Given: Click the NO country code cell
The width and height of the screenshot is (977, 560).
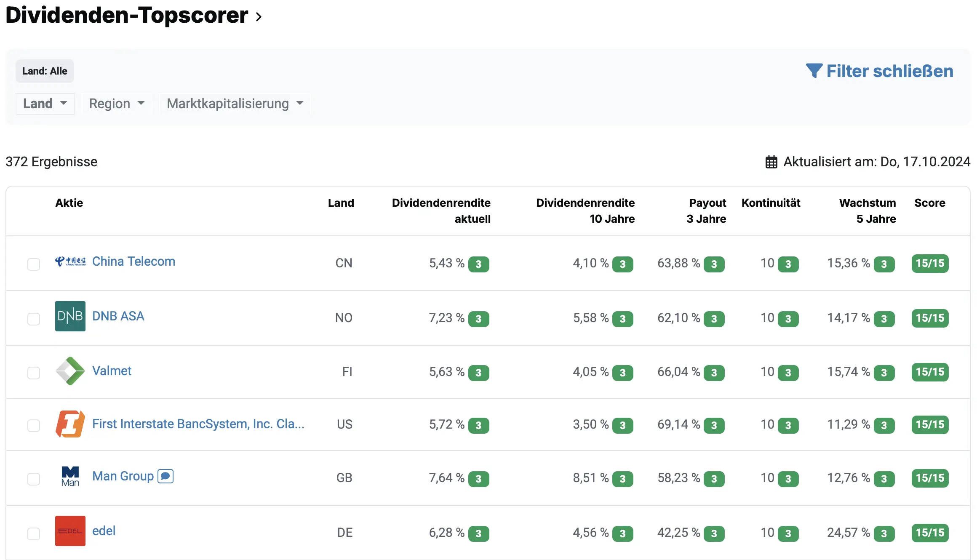Looking at the screenshot, I should pyautogui.click(x=344, y=318).
